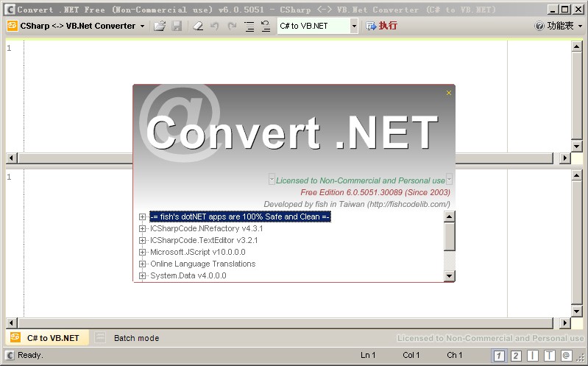Screen dimensions: 588x366
Task: Expand the fish's dotNET apps tree node
Action: (142, 217)
